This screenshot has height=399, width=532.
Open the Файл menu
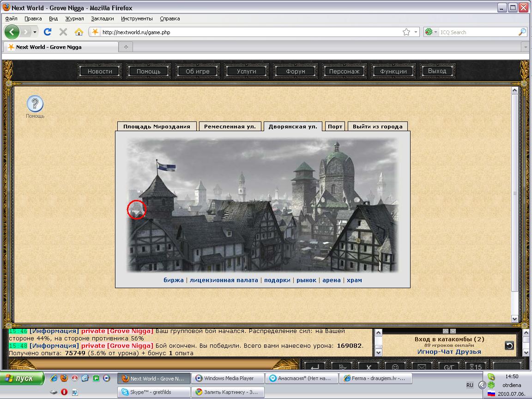[x=11, y=18]
